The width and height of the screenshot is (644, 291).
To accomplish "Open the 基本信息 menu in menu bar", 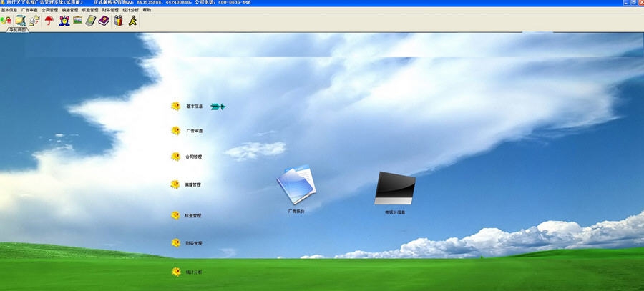I will point(9,10).
